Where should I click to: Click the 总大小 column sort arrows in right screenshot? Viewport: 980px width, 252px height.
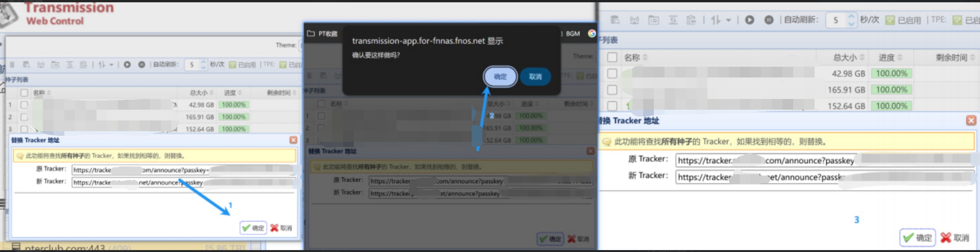862,58
